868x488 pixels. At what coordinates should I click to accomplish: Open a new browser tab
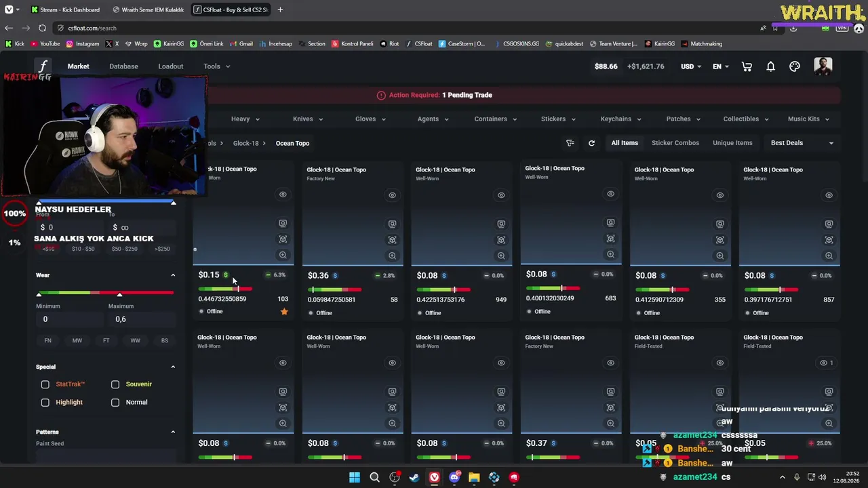coord(280,9)
